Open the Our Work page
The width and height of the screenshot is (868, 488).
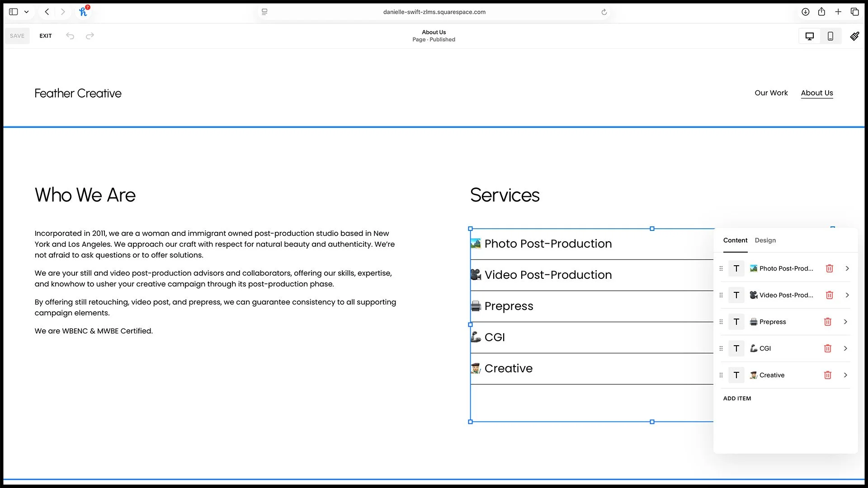click(x=771, y=93)
